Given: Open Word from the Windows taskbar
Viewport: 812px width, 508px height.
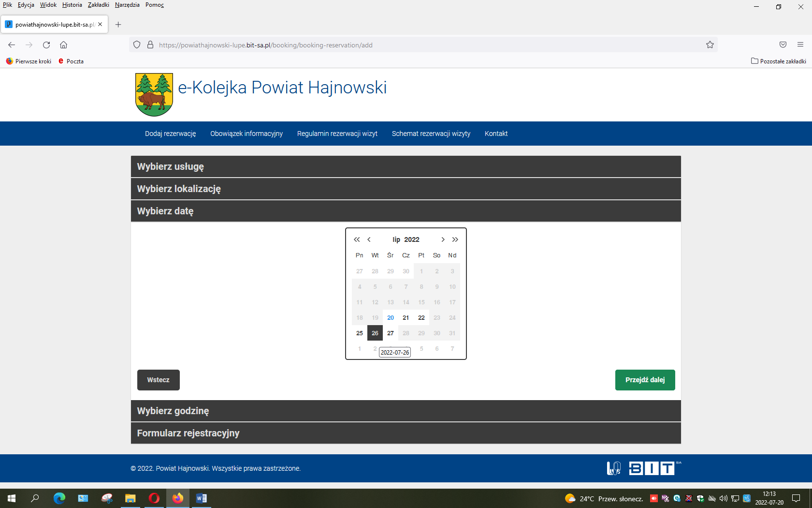Looking at the screenshot, I should tap(202, 498).
